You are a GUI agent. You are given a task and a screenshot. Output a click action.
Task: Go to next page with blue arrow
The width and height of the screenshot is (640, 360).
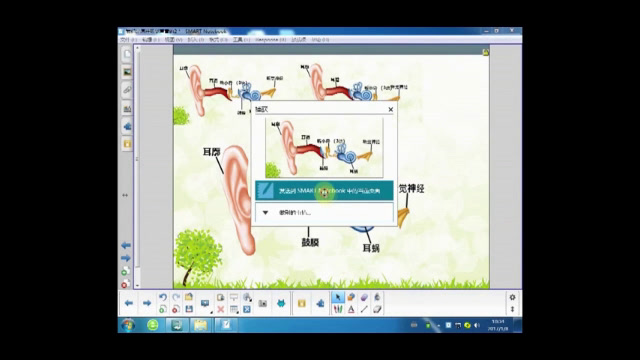(x=147, y=303)
